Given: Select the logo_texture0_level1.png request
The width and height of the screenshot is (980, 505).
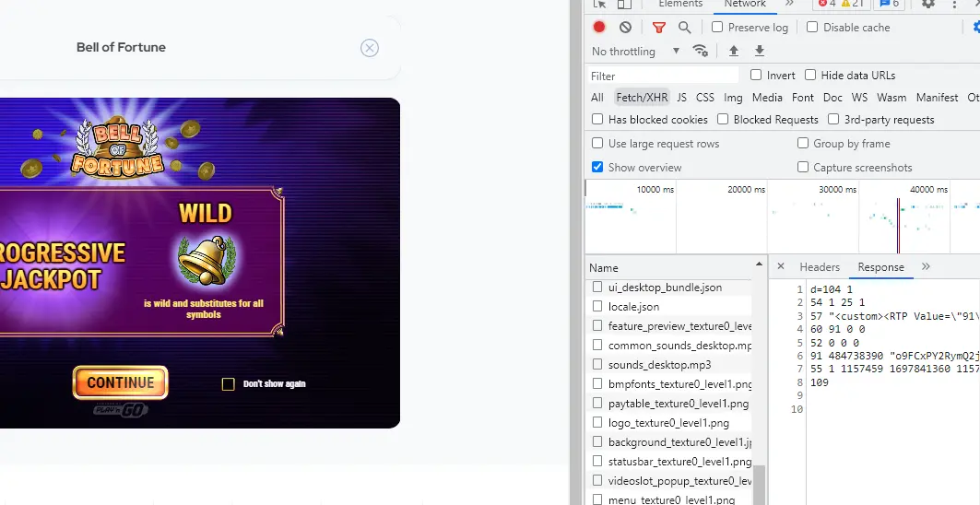Looking at the screenshot, I should [x=668, y=423].
